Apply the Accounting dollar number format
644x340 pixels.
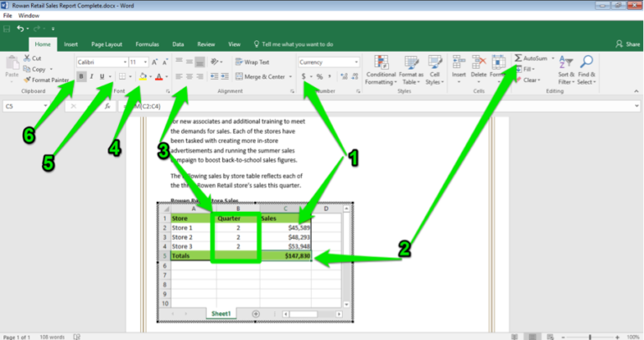click(x=304, y=76)
